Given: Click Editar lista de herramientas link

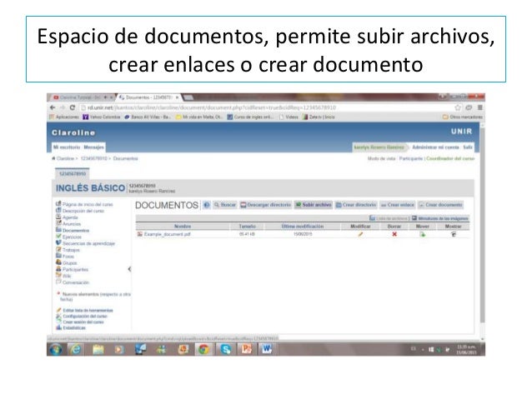Looking at the screenshot, I should (88, 310).
